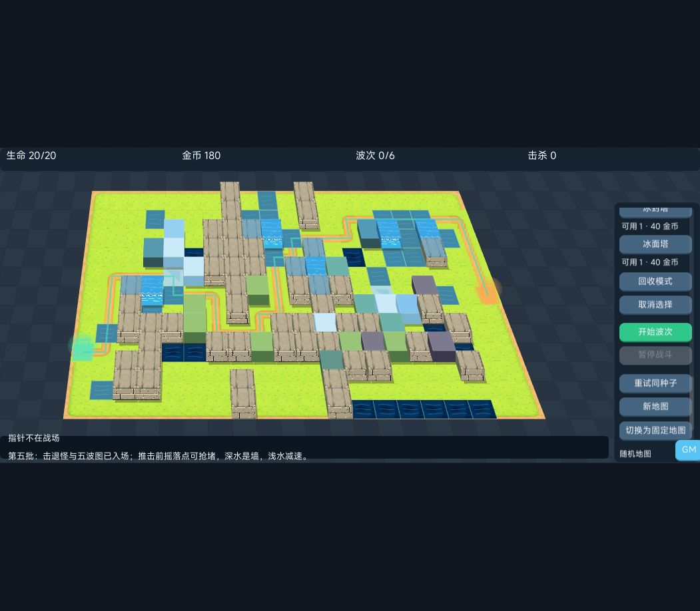Image resolution: width=700 pixels, height=611 pixels.
Task: Click the green enemy spawn marker
Action: pos(82,347)
